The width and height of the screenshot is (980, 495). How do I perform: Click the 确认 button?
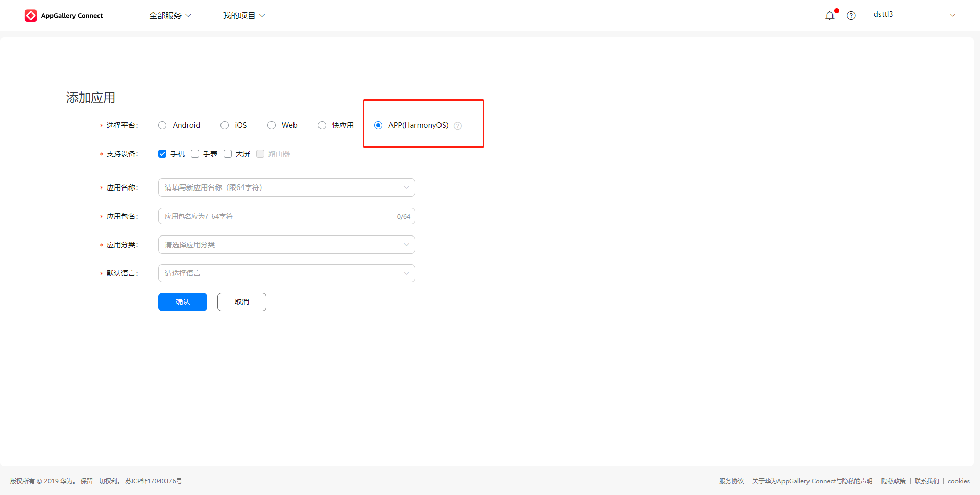(183, 302)
